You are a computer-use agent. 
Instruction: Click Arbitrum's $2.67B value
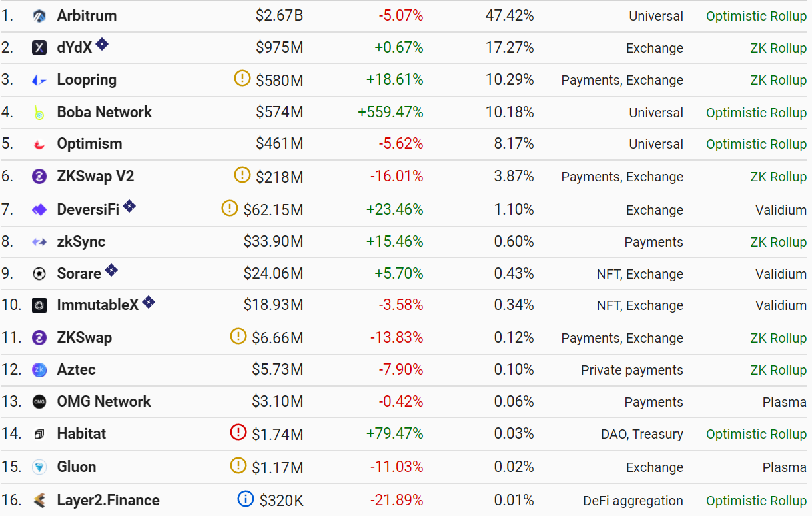coord(280,15)
